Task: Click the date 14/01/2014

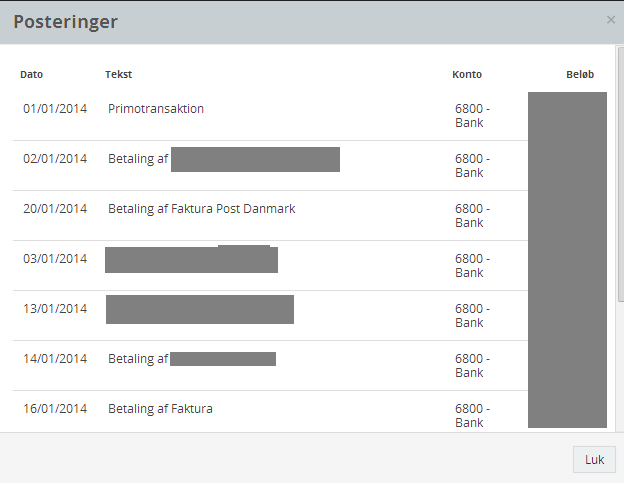Action: [x=55, y=359]
